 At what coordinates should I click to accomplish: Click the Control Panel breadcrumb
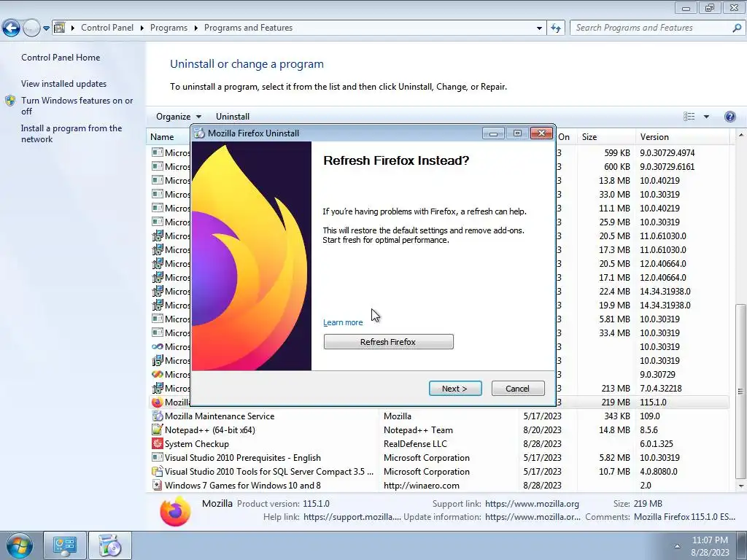107,28
